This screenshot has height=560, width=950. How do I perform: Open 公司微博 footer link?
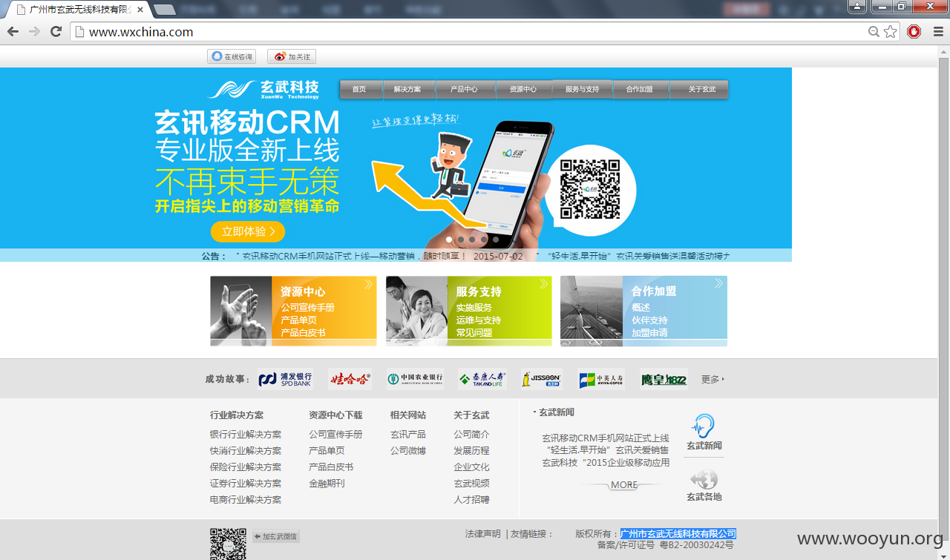[408, 451]
